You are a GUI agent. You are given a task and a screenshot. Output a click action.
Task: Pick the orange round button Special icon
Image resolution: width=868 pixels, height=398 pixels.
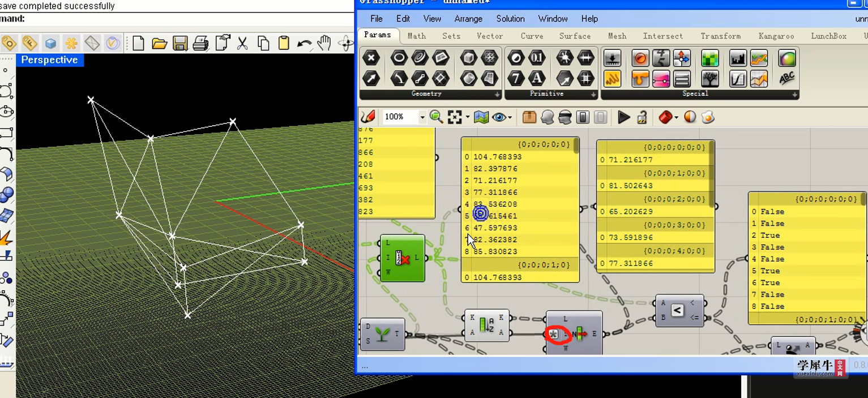(640, 58)
